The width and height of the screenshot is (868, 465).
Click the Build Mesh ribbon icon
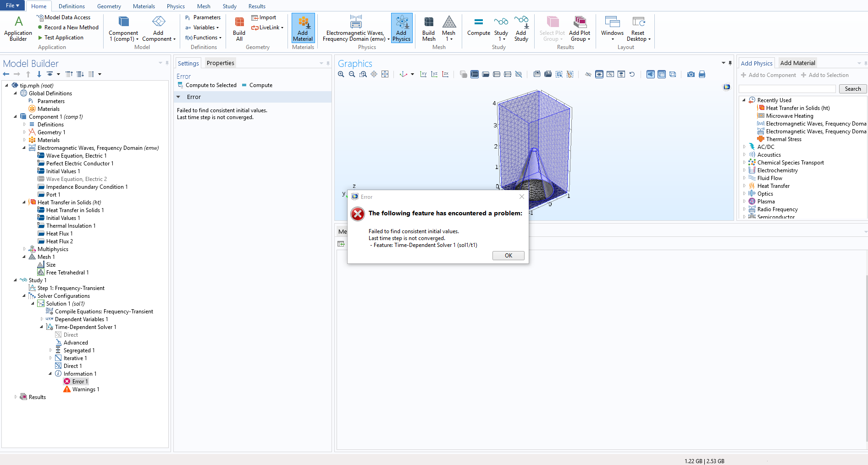pyautogui.click(x=428, y=29)
